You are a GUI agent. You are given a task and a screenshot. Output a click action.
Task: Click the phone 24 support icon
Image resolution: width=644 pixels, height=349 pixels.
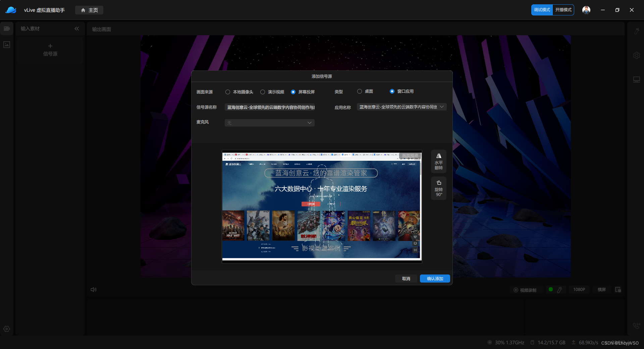tap(636, 325)
